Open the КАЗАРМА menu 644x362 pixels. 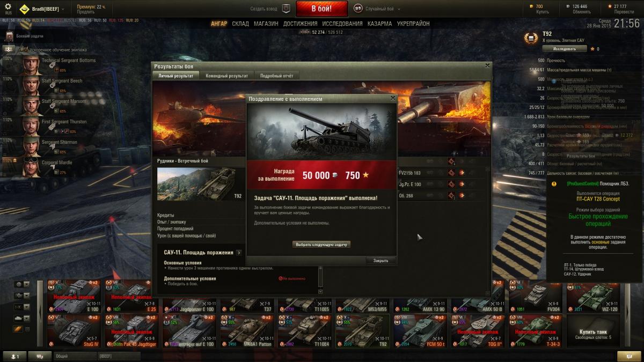click(x=380, y=24)
